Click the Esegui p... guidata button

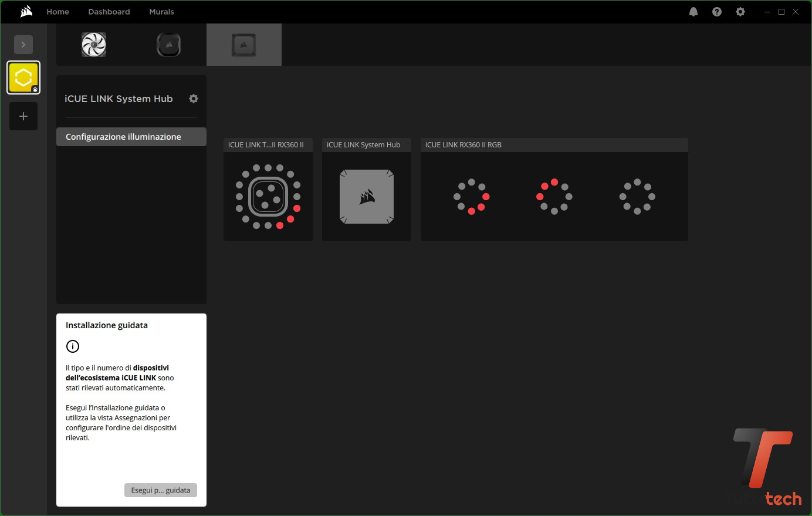point(161,490)
